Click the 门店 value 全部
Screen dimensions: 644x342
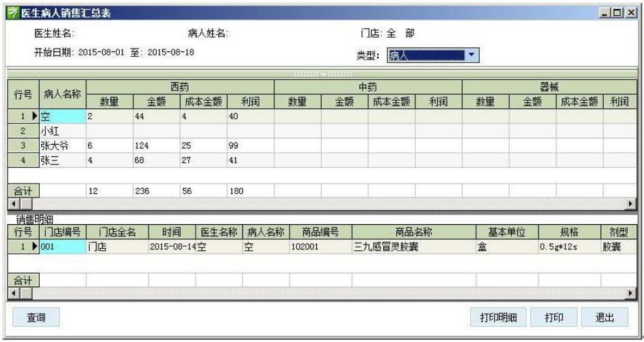(401, 34)
